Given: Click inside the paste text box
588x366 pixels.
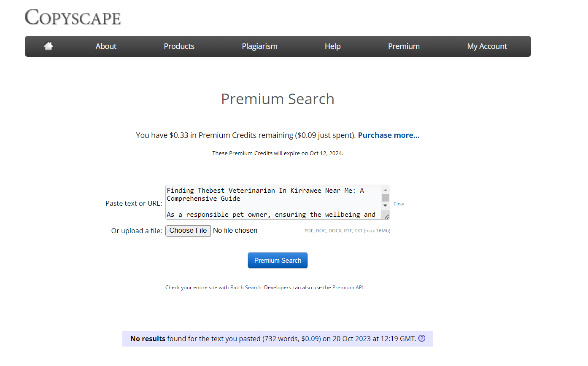Looking at the screenshot, I should (273, 202).
